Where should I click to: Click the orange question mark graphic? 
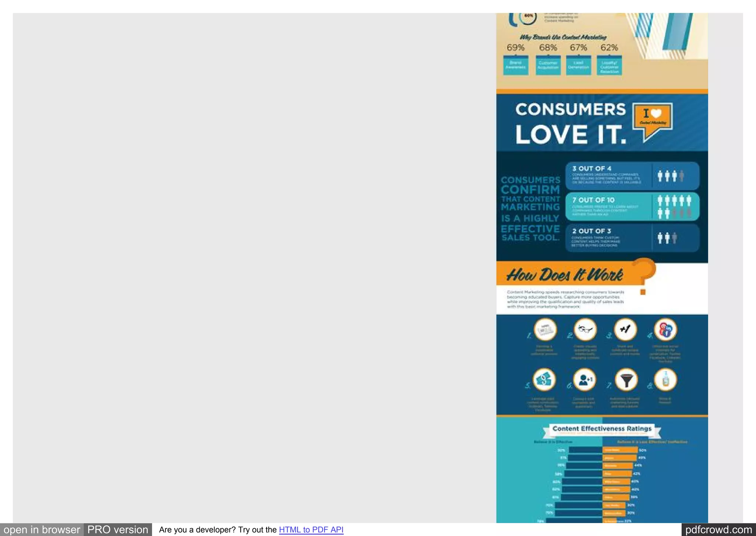[645, 276]
